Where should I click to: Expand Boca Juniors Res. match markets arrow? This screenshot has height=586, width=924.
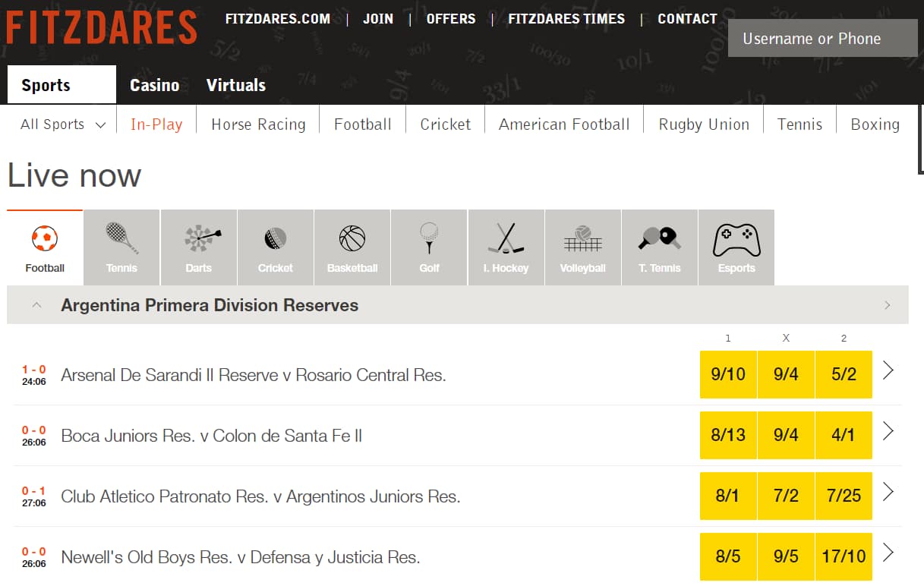click(x=888, y=431)
